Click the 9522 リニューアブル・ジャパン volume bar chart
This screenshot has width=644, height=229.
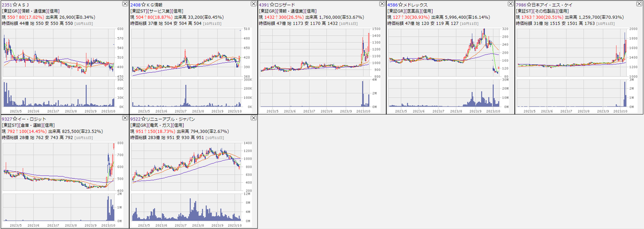pos(187,208)
